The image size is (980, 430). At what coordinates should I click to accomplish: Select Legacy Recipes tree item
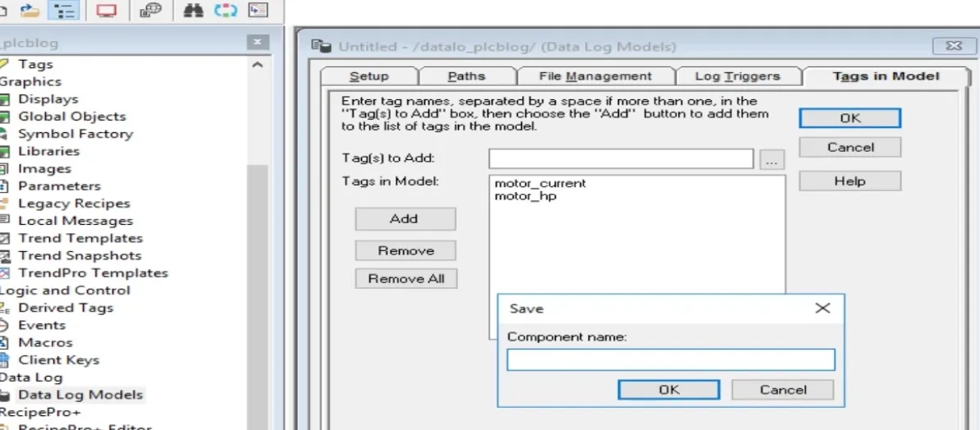(75, 204)
